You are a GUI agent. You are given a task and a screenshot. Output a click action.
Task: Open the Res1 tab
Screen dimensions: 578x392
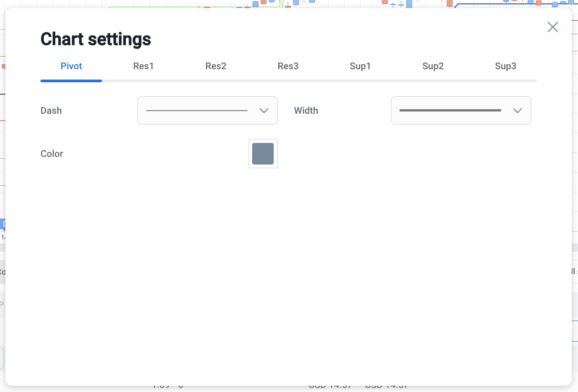(143, 66)
